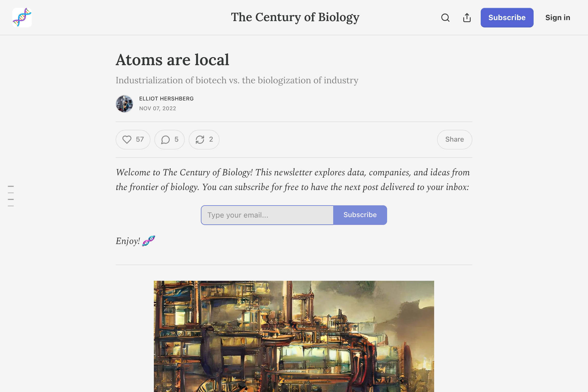Click the Share button beside the post stats
The image size is (588, 392).
pyautogui.click(x=454, y=139)
